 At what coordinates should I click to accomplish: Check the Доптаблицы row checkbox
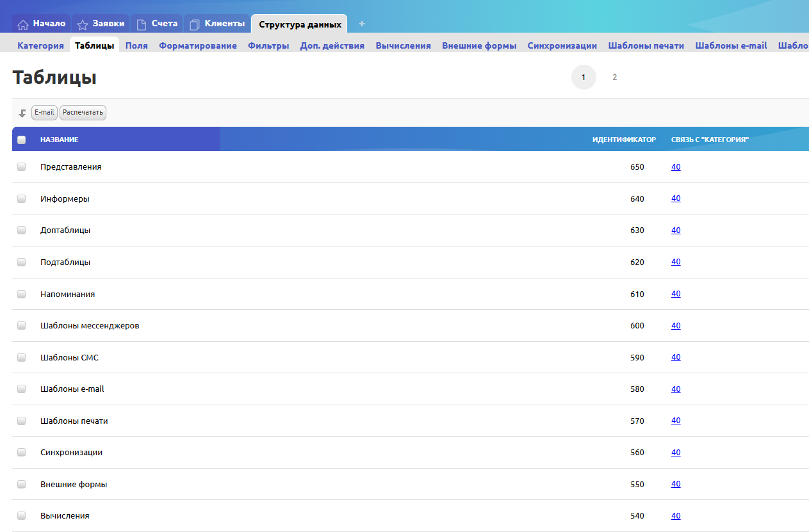(x=22, y=230)
